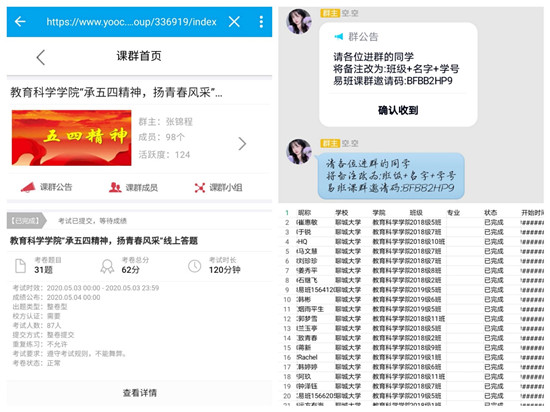Click the 已完成 tag on exam card
This screenshot has height=412, width=550.
[26, 221]
